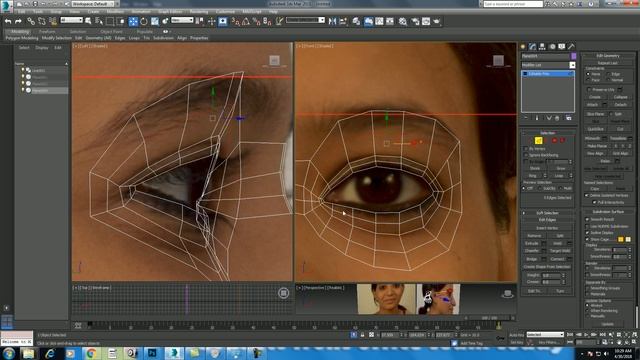Enable the By Vertex checkbox
640x360 pixels.
point(526,149)
